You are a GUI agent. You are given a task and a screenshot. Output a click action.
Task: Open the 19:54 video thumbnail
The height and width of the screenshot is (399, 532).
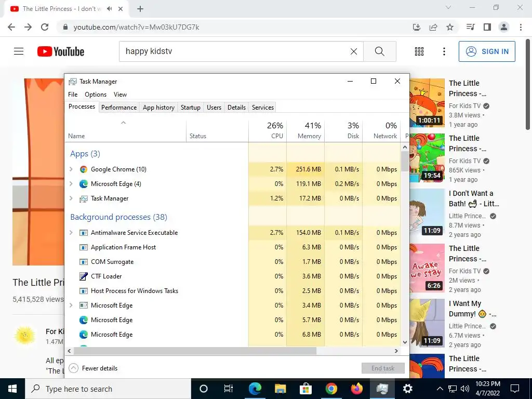[427, 158]
